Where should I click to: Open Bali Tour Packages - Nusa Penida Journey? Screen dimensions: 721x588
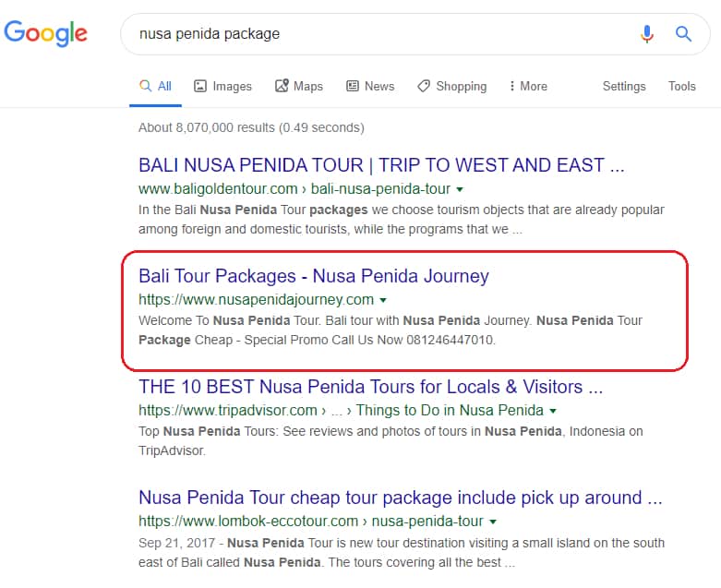click(x=314, y=276)
